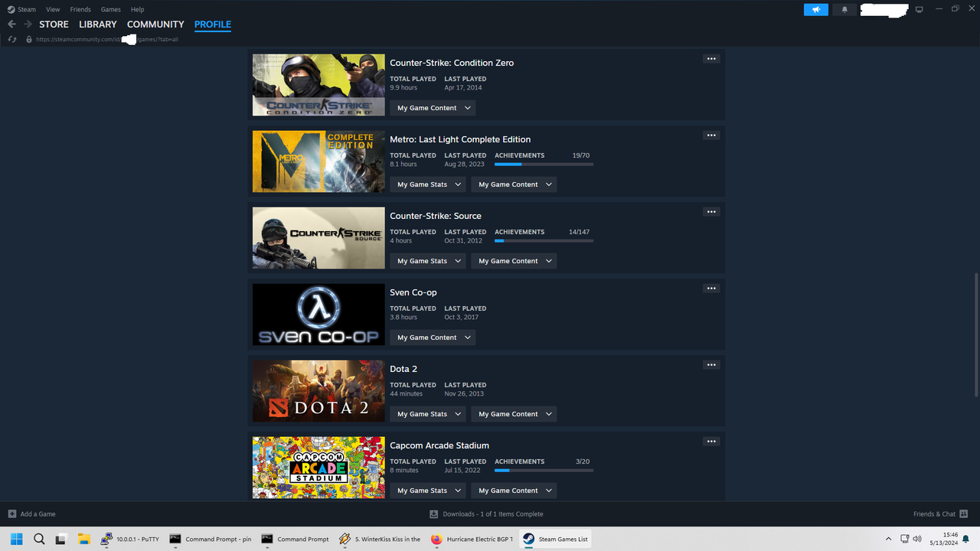Screen dimensions: 980x551
Task: Open the Help menu
Action: 137,9
